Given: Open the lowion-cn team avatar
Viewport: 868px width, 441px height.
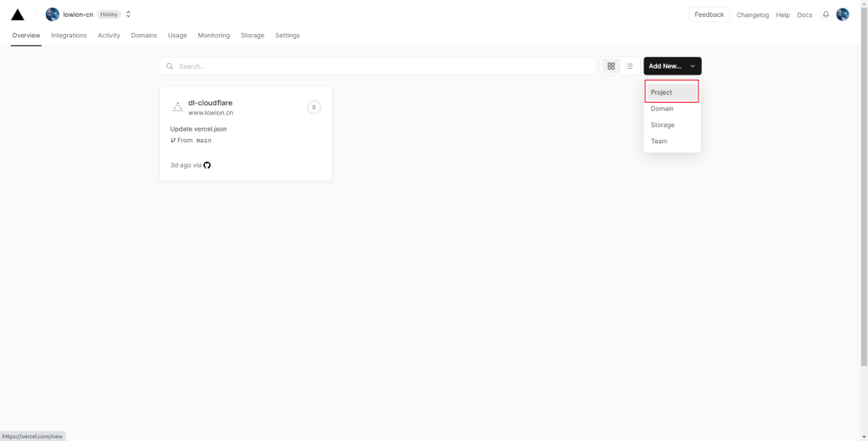Looking at the screenshot, I should (53, 14).
